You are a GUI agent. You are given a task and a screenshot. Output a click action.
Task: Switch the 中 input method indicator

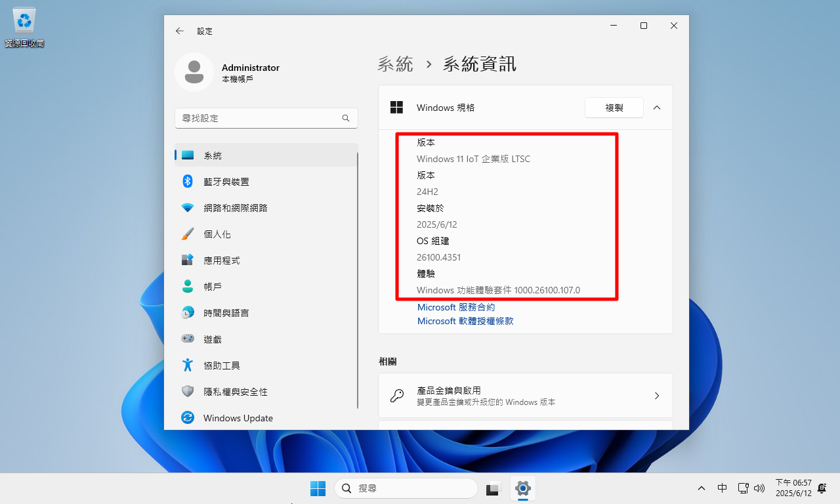click(722, 488)
